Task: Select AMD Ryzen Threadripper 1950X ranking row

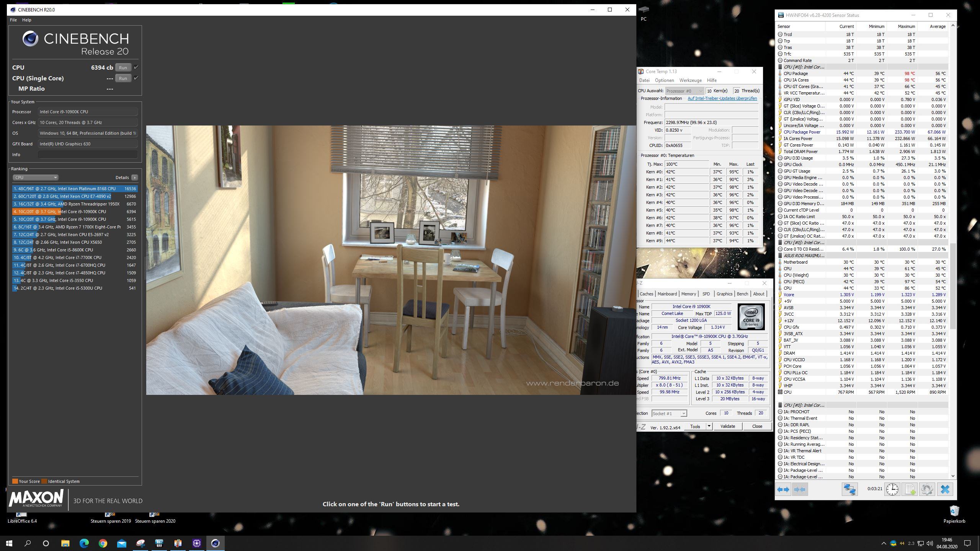Action: coord(75,204)
